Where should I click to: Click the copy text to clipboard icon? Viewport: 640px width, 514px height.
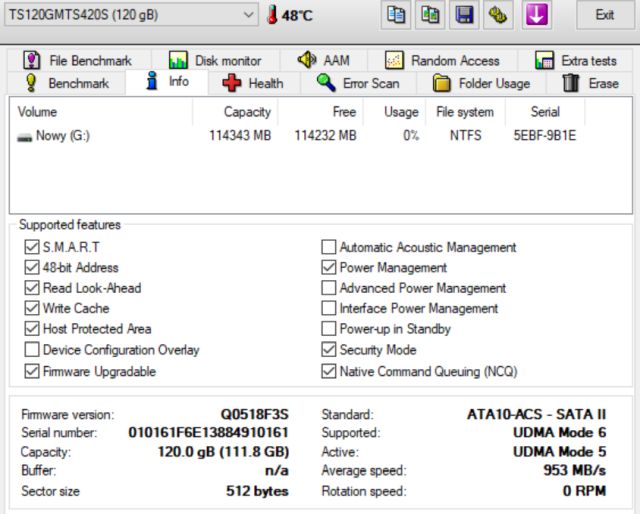[396, 15]
